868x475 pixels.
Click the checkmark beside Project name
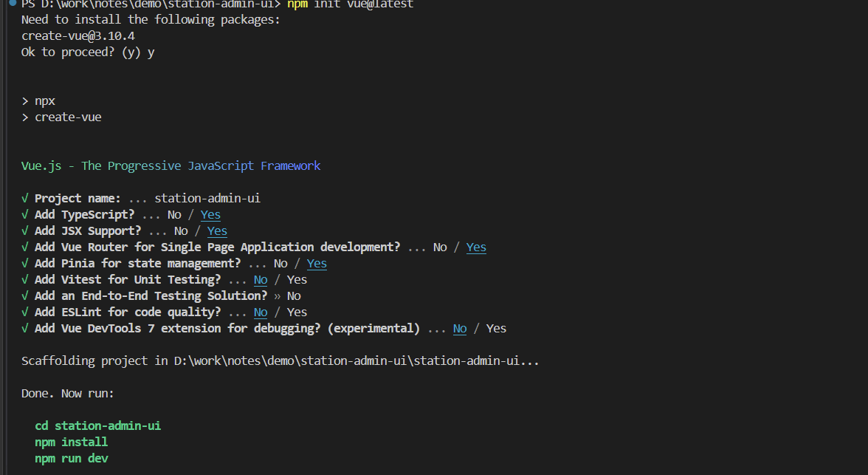point(25,199)
